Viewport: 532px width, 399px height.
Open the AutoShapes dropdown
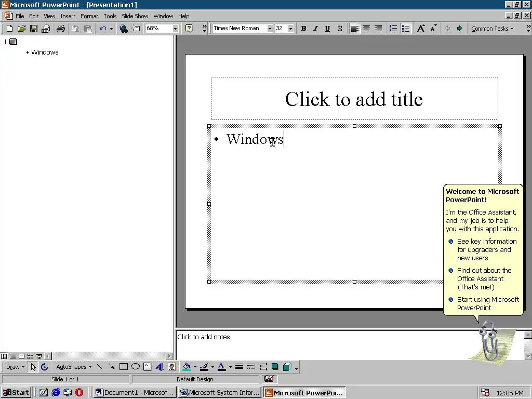(74, 367)
